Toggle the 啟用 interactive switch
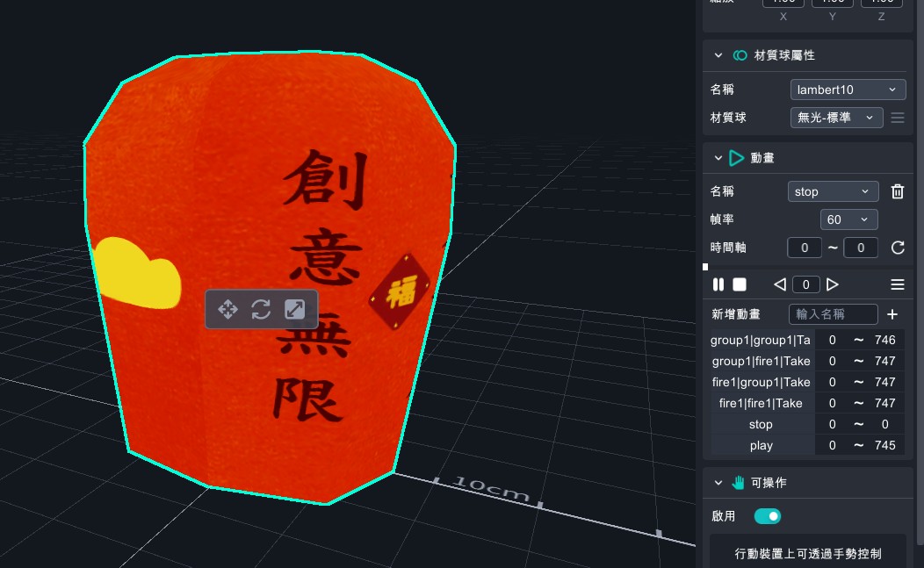924x568 pixels. pos(767,516)
